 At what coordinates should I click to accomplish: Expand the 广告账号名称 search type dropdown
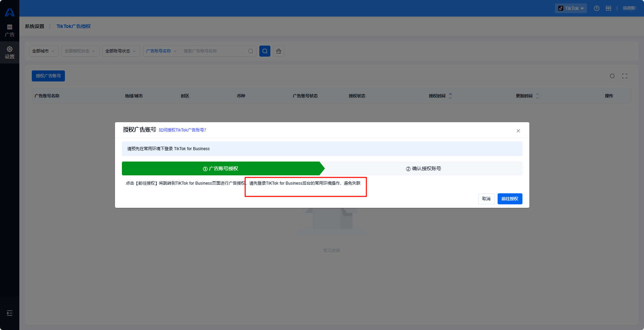point(161,51)
